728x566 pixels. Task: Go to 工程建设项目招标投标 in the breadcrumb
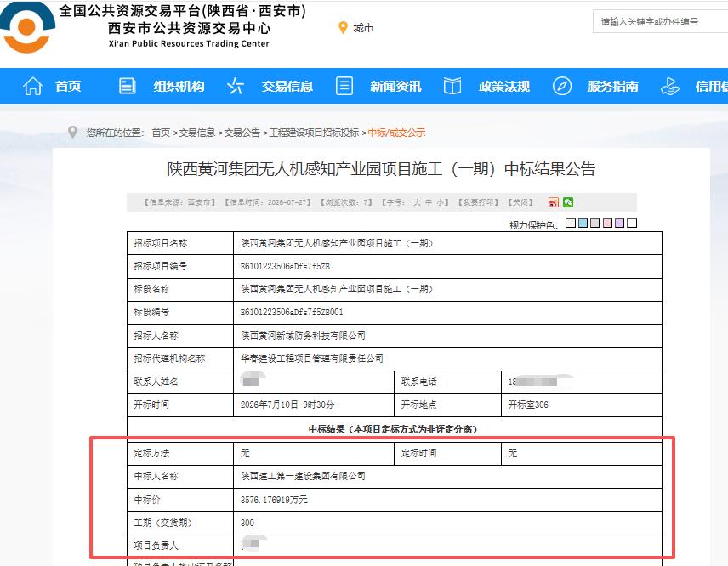(x=314, y=133)
